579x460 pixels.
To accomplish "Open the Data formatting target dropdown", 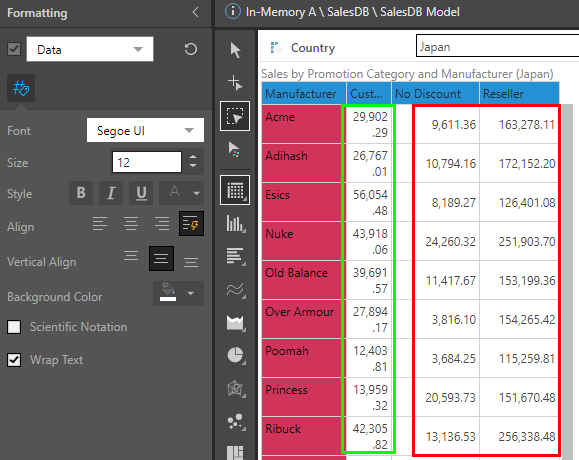I will pyautogui.click(x=90, y=49).
